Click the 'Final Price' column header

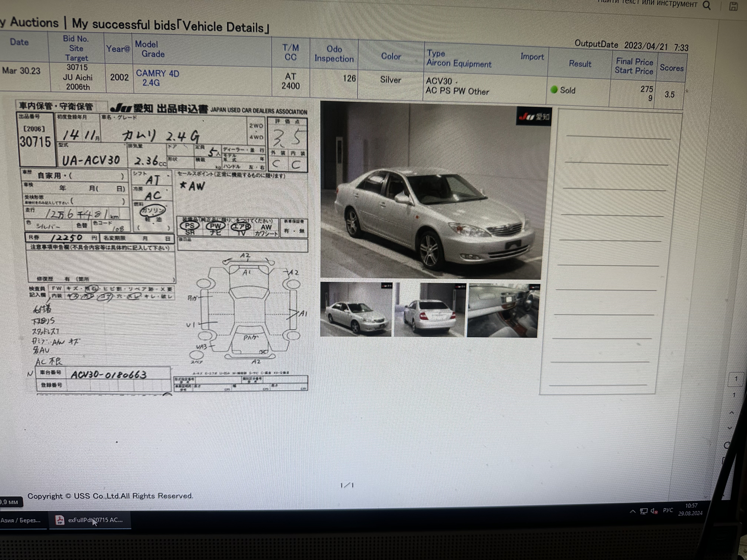click(634, 62)
